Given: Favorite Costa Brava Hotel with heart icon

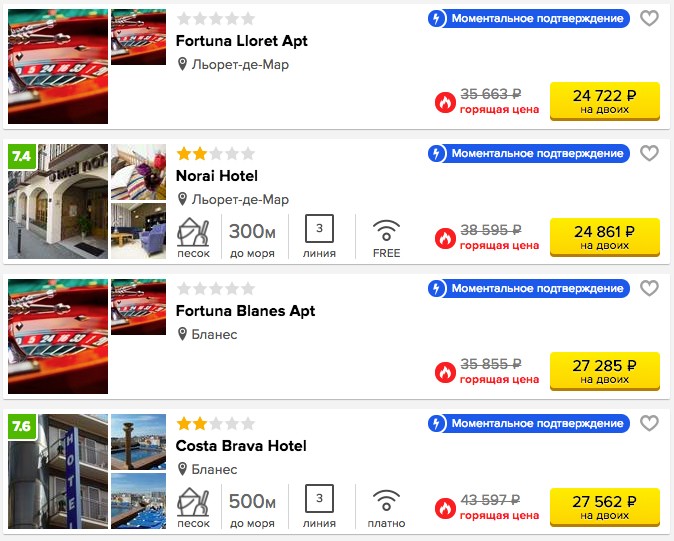Looking at the screenshot, I should click(649, 423).
